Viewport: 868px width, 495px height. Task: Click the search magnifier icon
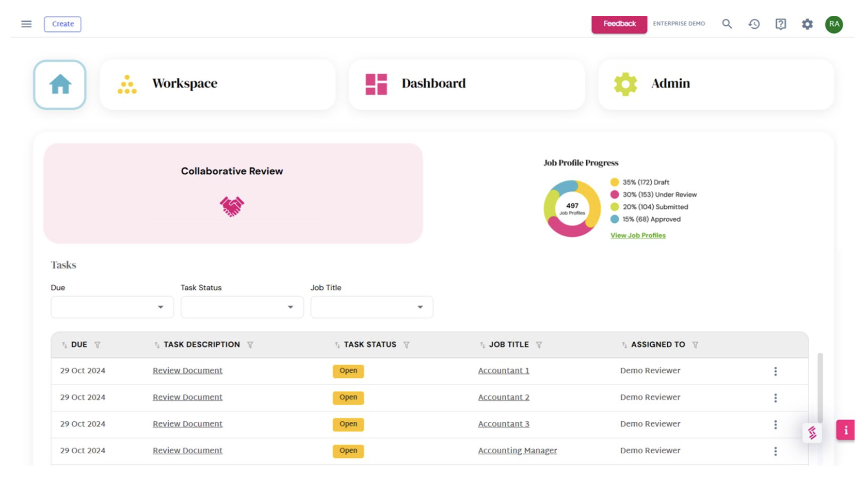point(727,24)
